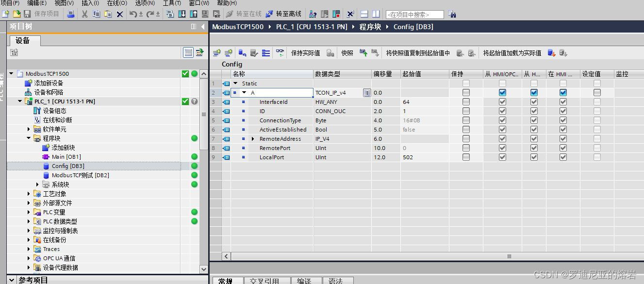Click the Download to device icon
This screenshot has height=284, width=644.
pyautogui.click(x=182, y=14)
